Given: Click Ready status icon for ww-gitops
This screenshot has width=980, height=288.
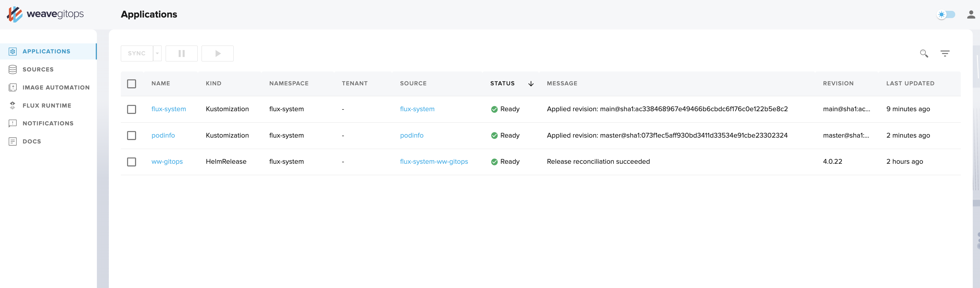Looking at the screenshot, I should coord(494,162).
